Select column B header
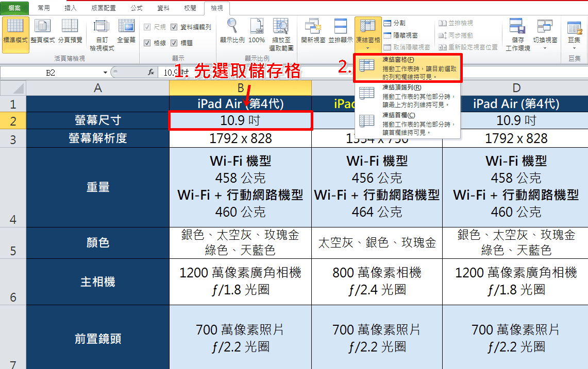Screen dimensions: 588x369 coord(240,88)
